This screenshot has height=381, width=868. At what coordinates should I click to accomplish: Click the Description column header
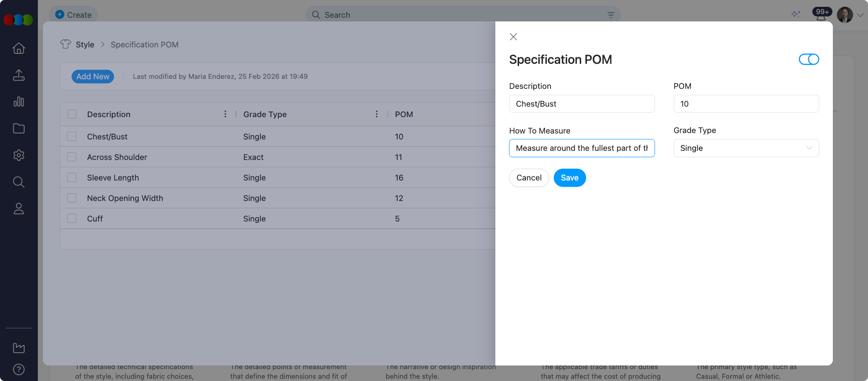[x=109, y=114]
